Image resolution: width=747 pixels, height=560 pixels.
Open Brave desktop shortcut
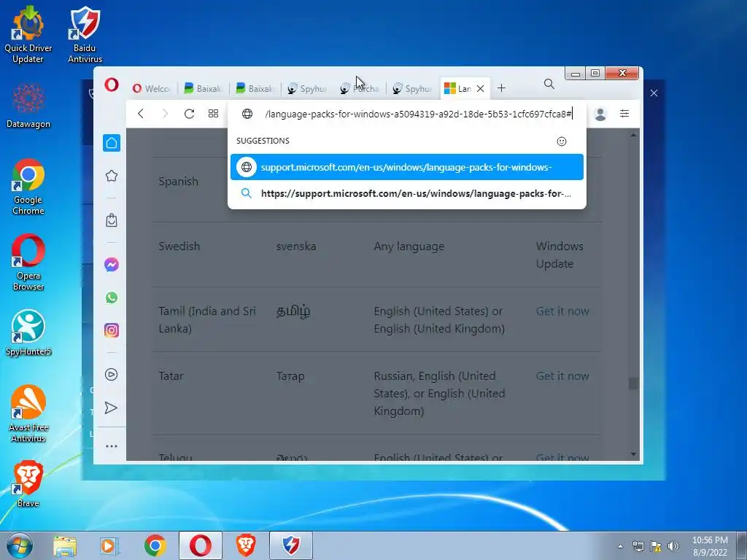click(28, 483)
